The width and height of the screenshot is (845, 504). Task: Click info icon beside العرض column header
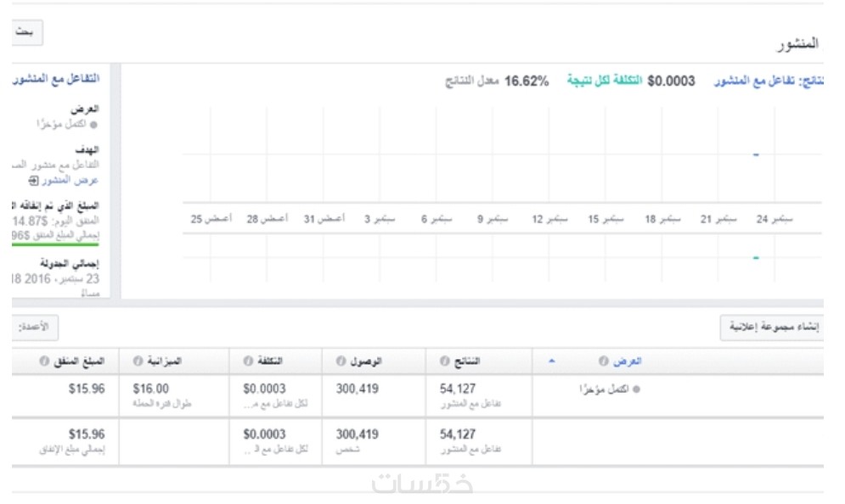click(x=603, y=361)
